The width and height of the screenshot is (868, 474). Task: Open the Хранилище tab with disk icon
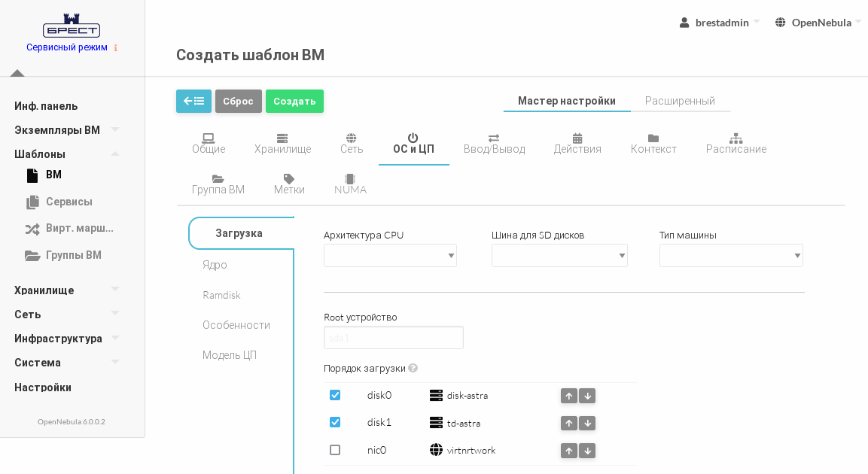[x=282, y=143]
